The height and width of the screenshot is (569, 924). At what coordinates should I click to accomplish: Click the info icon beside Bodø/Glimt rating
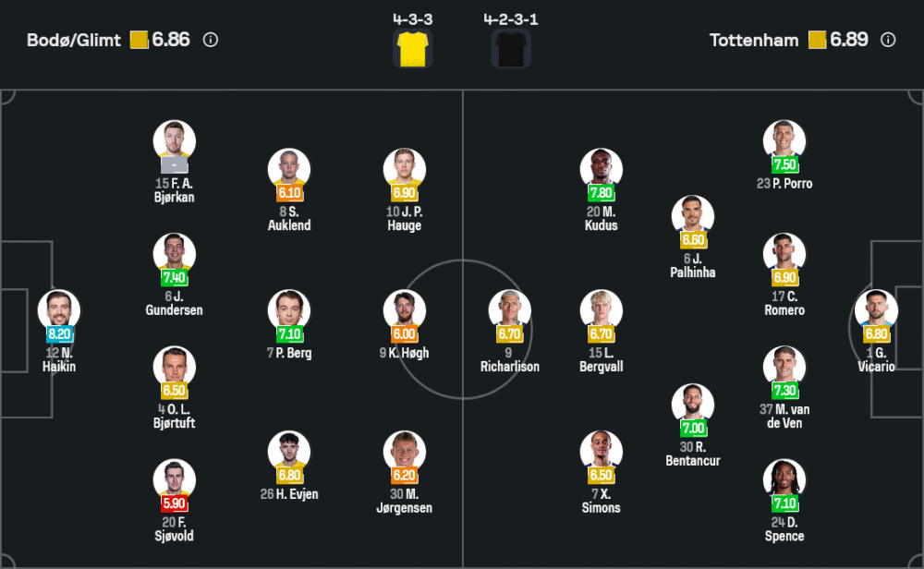(x=211, y=40)
